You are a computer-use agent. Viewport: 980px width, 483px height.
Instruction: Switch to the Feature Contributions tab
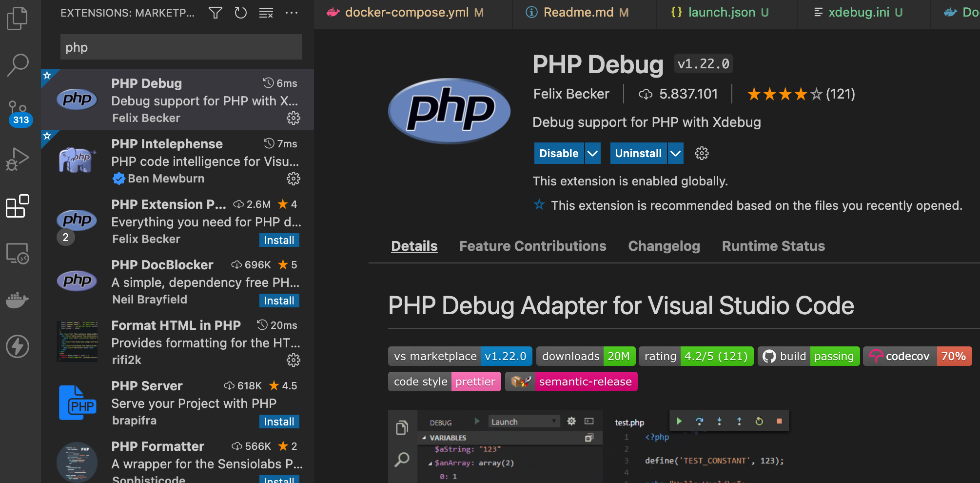(533, 246)
